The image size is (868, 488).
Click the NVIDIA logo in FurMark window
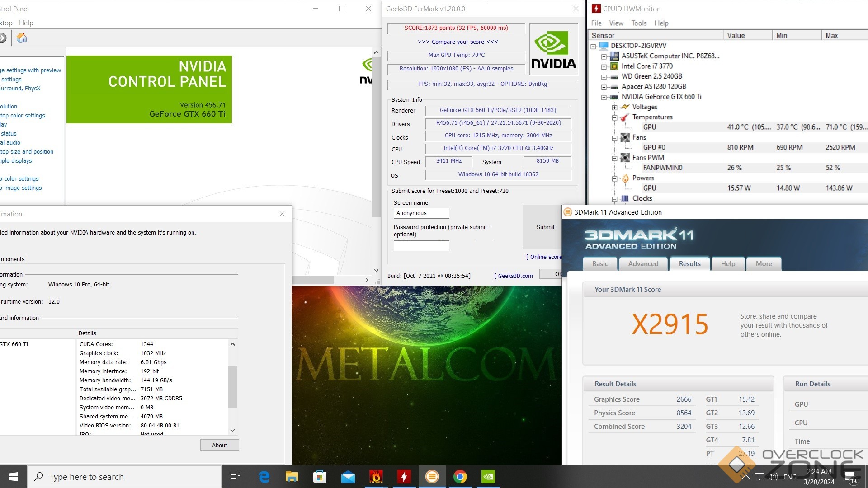point(553,50)
